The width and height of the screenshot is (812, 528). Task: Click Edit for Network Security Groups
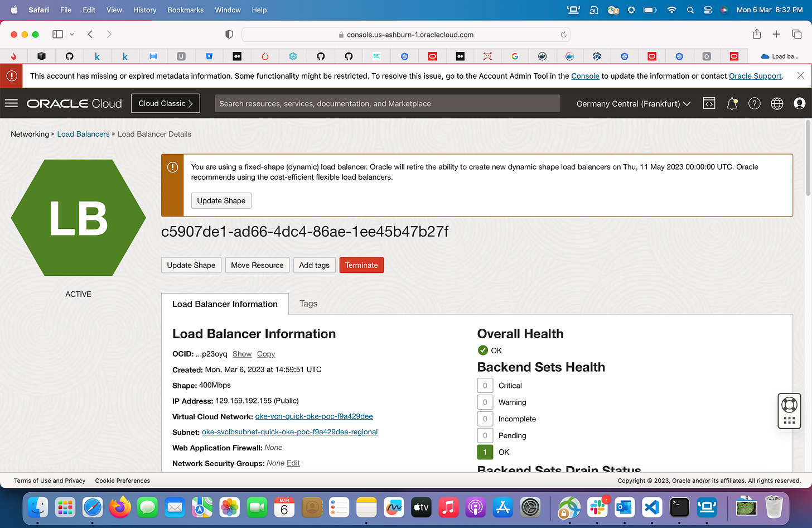click(x=293, y=463)
